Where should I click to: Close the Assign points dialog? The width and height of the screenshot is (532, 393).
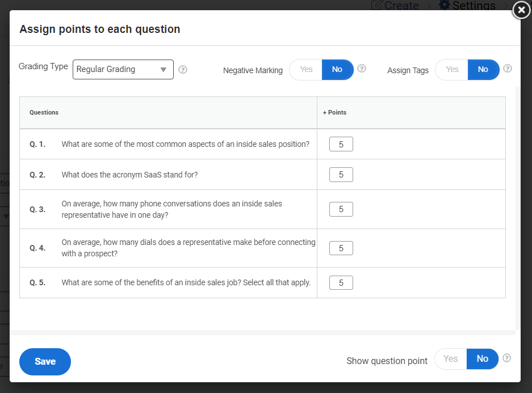pyautogui.click(x=521, y=10)
